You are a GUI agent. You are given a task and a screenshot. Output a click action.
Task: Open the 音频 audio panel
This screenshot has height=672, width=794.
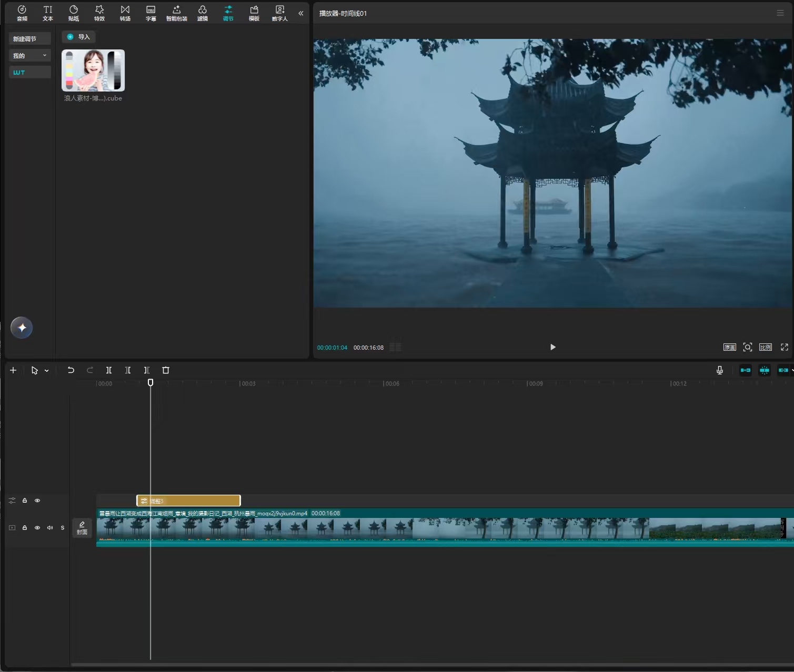point(22,13)
